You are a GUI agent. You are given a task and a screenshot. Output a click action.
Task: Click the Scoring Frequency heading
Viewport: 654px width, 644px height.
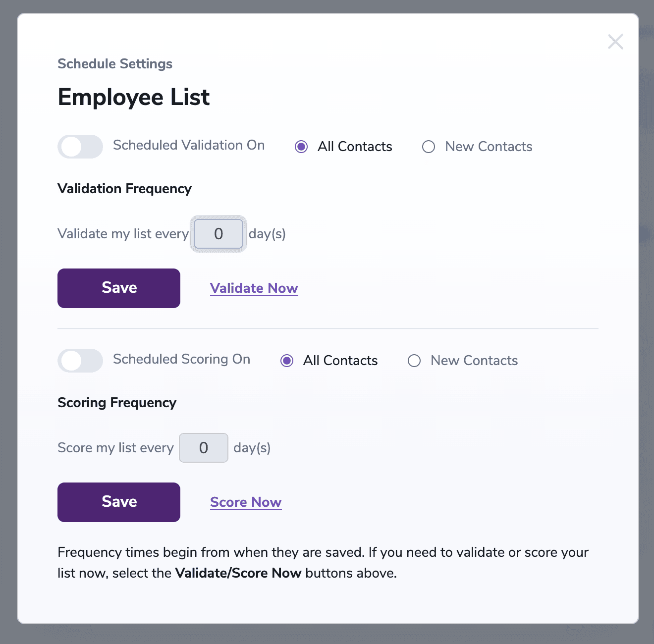click(117, 403)
